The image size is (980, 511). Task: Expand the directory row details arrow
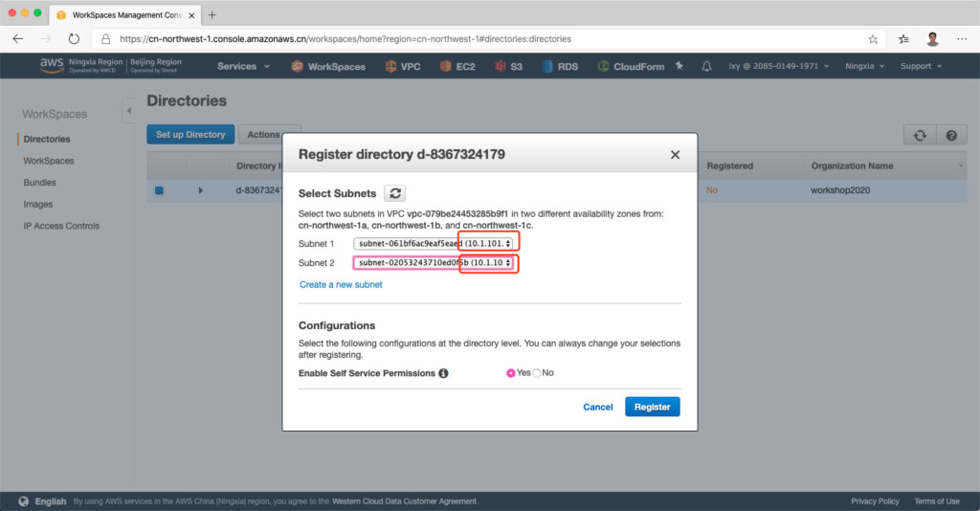pos(200,190)
